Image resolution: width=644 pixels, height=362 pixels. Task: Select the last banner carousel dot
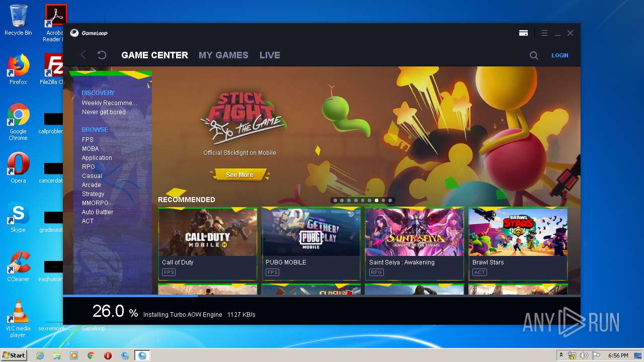[390, 200]
